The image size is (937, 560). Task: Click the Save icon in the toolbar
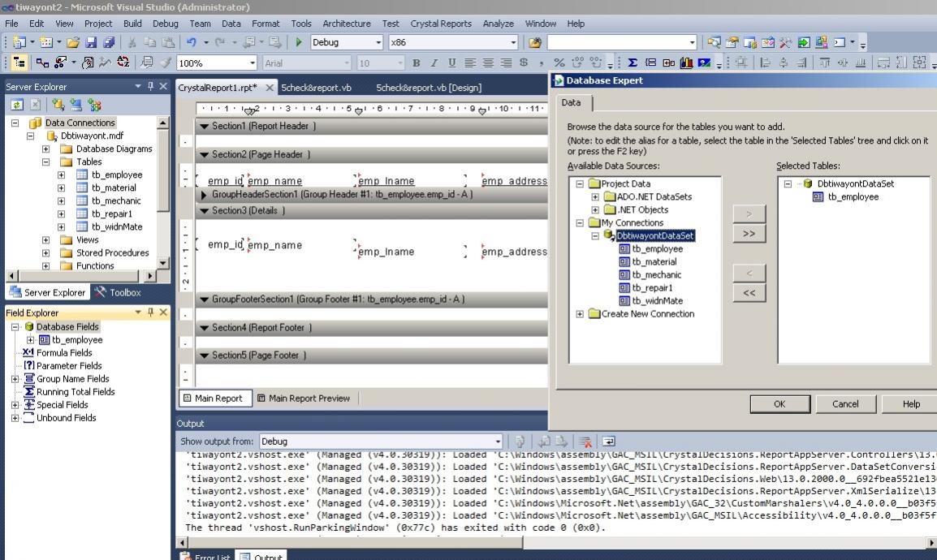pos(91,42)
